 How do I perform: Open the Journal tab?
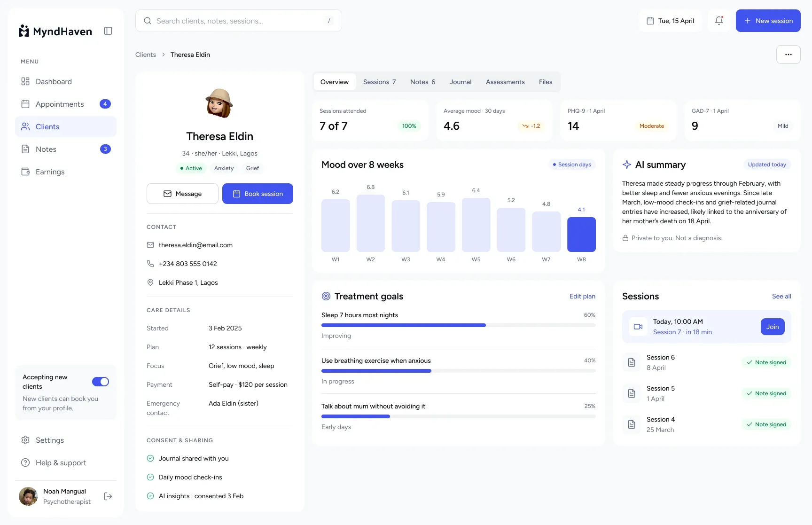(x=461, y=82)
